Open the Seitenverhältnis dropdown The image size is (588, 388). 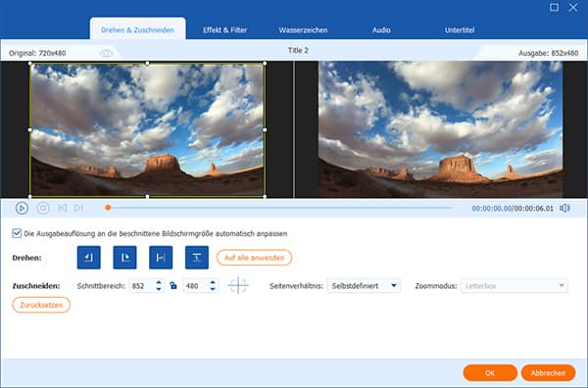point(364,286)
